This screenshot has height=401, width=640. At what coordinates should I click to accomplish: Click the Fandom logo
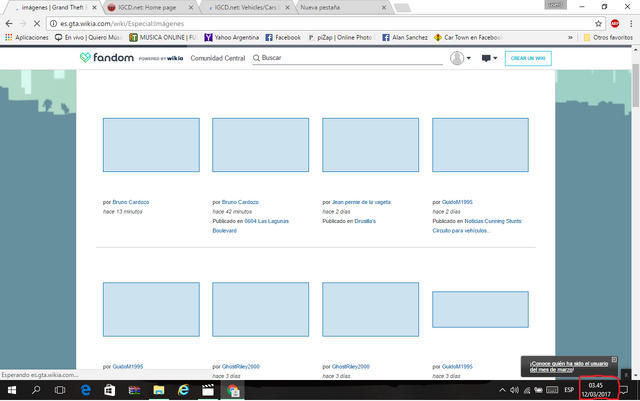click(107, 58)
